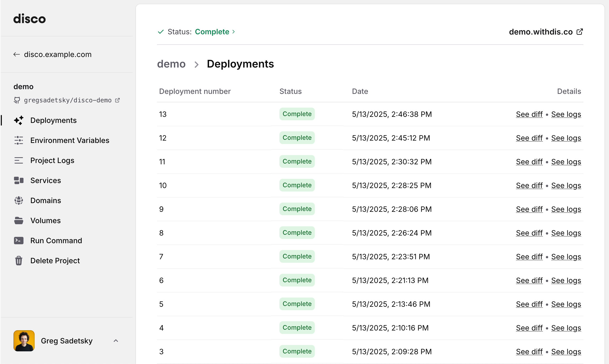Open the gregsadetsky/disco-demo GitHub repository link
The width and height of the screenshot is (609, 364).
pyautogui.click(x=68, y=100)
